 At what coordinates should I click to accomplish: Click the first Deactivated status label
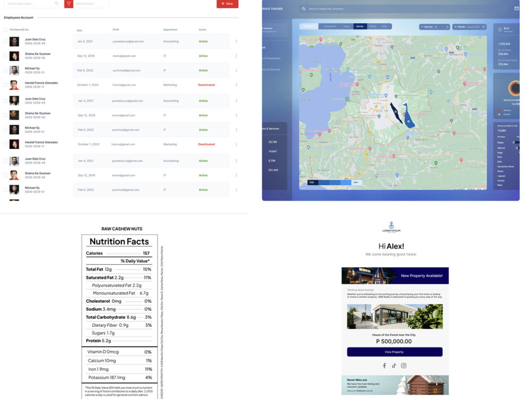click(x=206, y=85)
